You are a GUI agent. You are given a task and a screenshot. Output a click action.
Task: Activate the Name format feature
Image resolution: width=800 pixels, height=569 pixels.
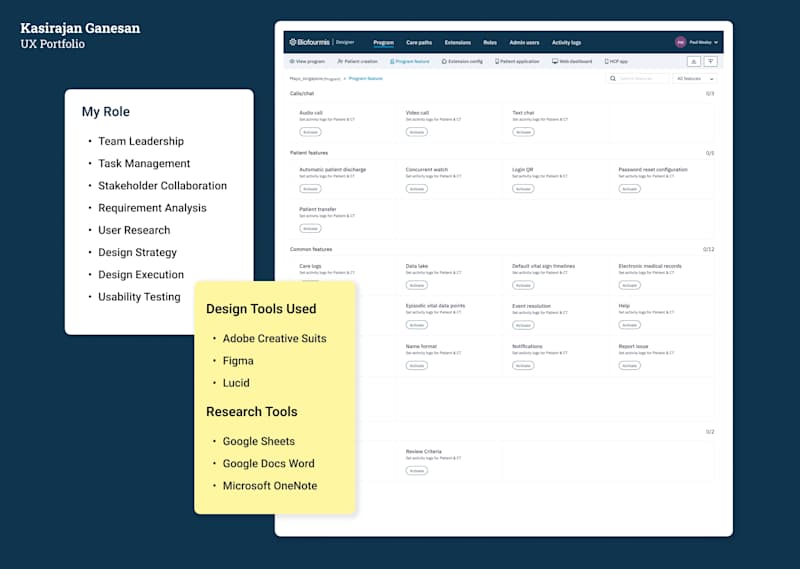point(417,365)
